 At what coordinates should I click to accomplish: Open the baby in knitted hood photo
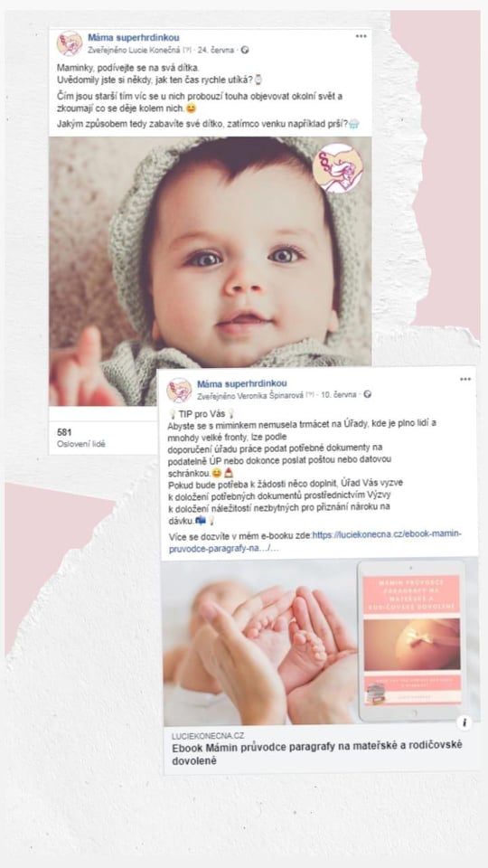(x=211, y=271)
